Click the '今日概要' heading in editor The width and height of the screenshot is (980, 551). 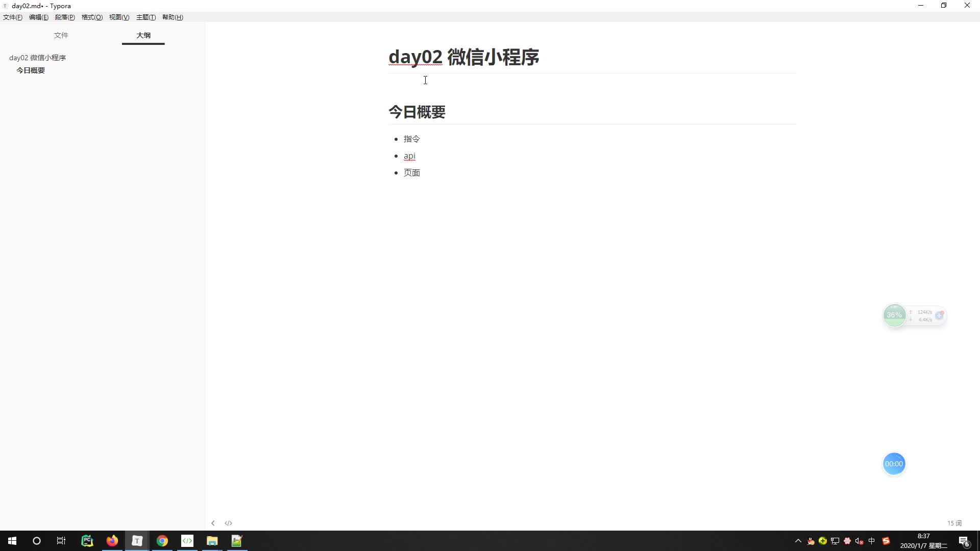[417, 112]
